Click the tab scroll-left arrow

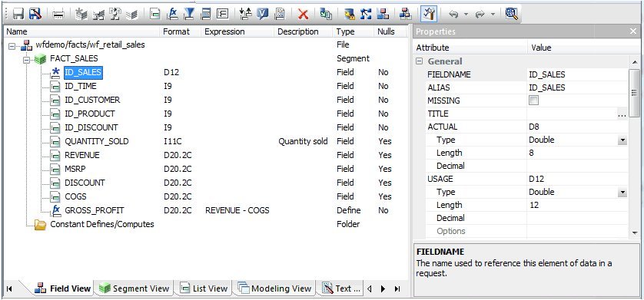coord(369,288)
